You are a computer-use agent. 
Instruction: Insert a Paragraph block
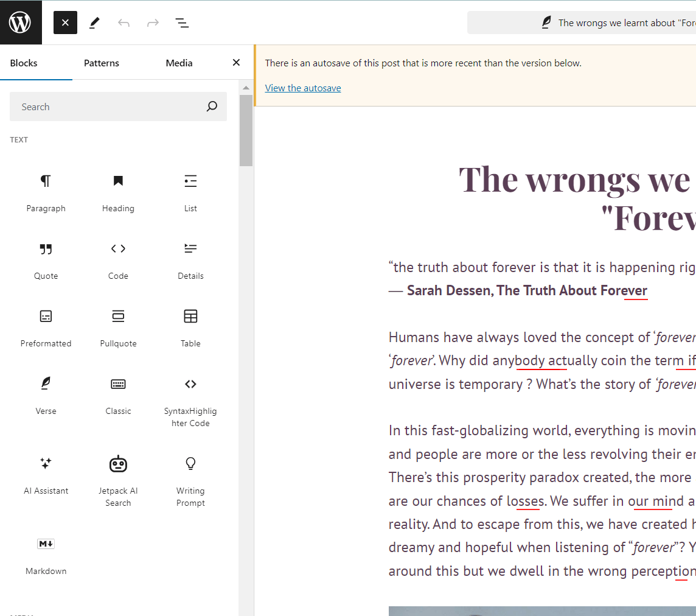coord(46,192)
